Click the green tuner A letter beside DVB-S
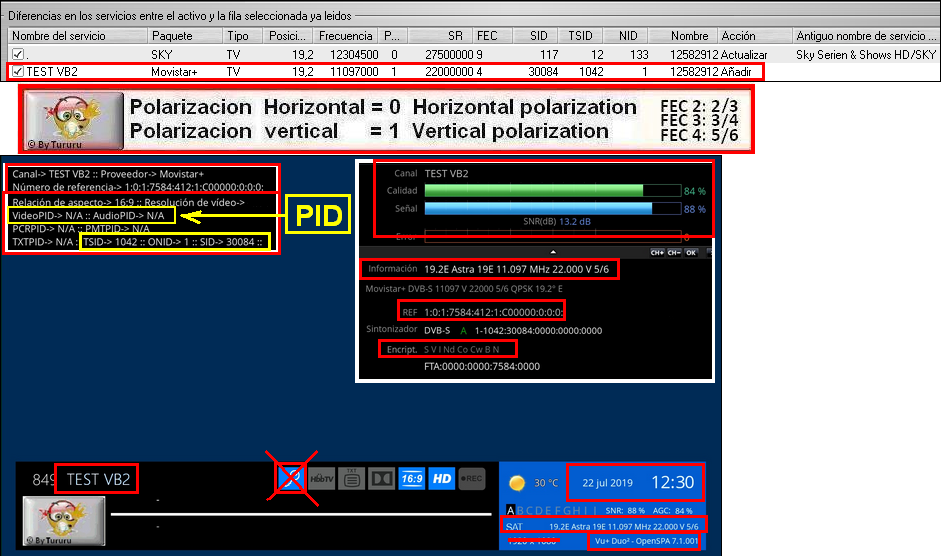This screenshot has width=943, height=556. pyautogui.click(x=463, y=331)
